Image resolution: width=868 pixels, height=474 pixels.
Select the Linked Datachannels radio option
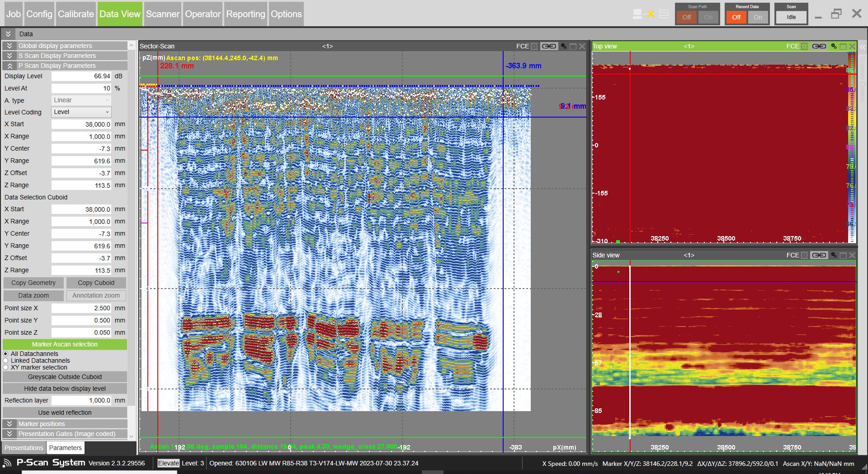tap(6, 360)
